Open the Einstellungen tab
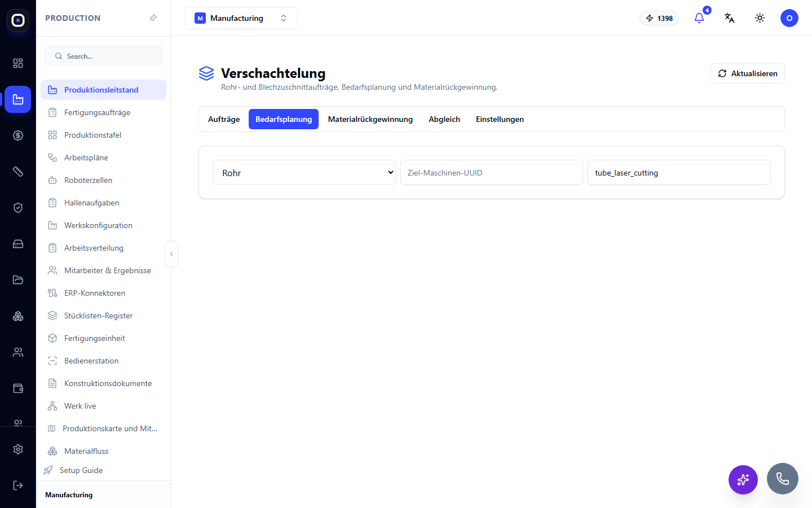The image size is (812, 508). tap(500, 119)
